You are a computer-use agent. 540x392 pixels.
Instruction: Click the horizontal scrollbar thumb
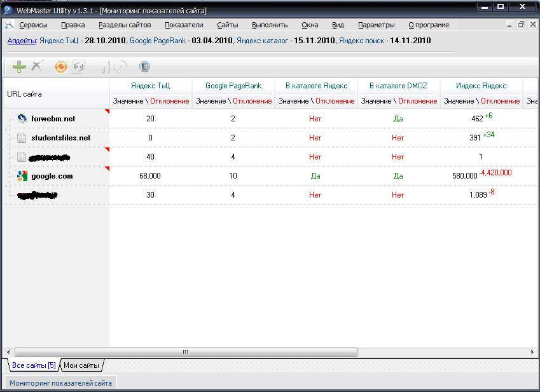tap(186, 352)
